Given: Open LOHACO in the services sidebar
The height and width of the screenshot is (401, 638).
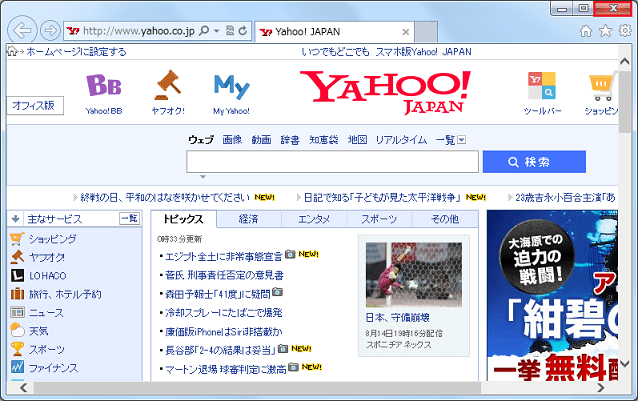Looking at the screenshot, I should (x=48, y=276).
